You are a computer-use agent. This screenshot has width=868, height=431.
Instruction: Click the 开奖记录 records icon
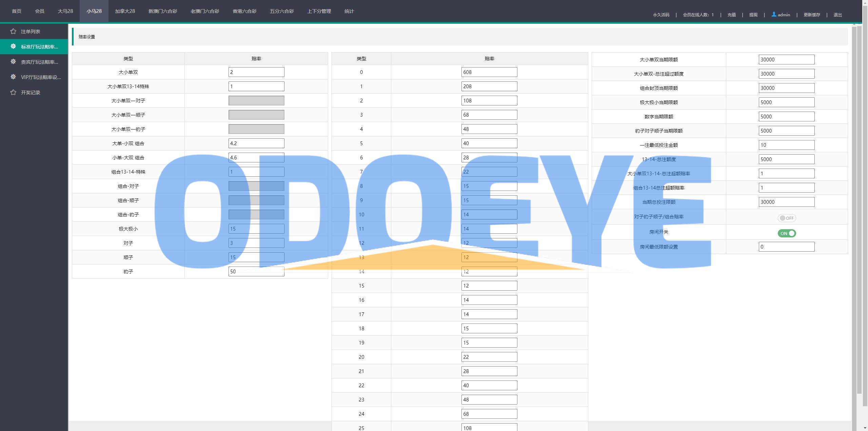[x=13, y=92]
